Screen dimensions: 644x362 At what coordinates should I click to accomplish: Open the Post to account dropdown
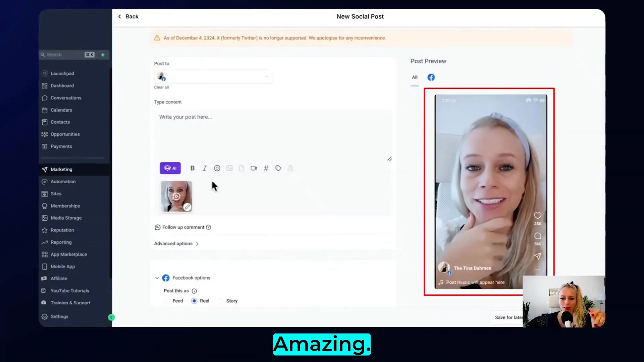213,77
